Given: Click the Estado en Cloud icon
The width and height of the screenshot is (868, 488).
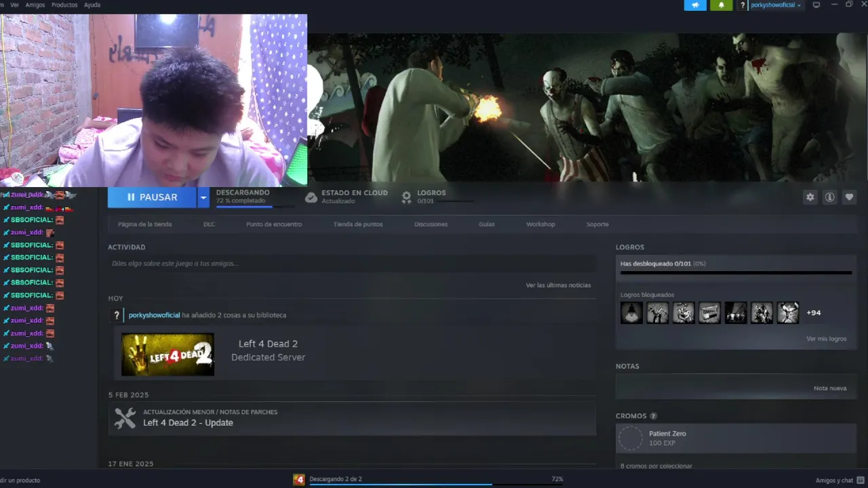Looking at the screenshot, I should [x=311, y=197].
